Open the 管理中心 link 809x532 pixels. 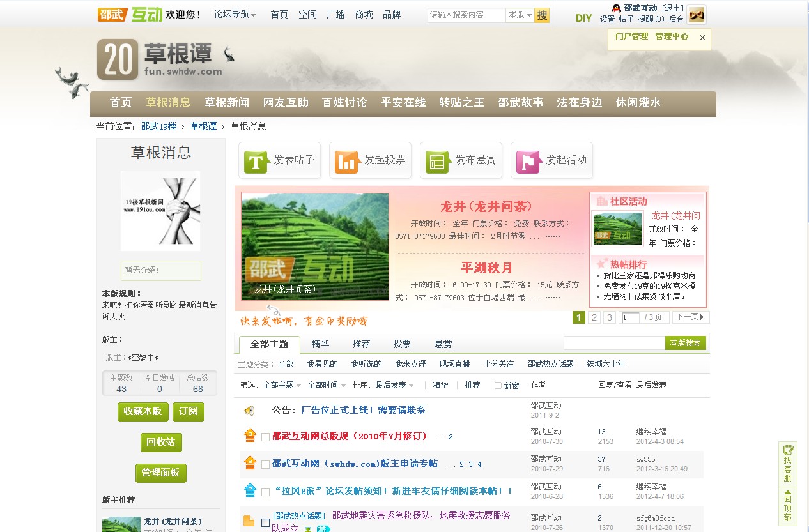(x=672, y=36)
